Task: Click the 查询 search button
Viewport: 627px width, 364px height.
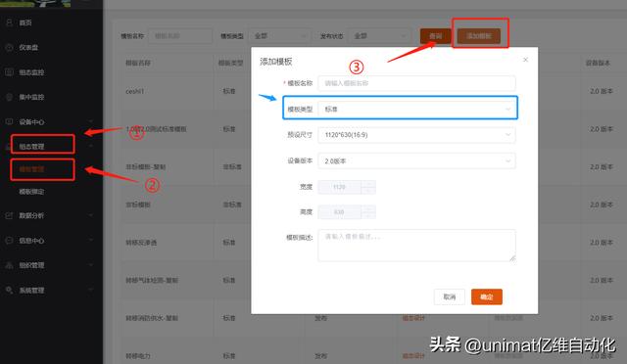Action: pos(435,36)
